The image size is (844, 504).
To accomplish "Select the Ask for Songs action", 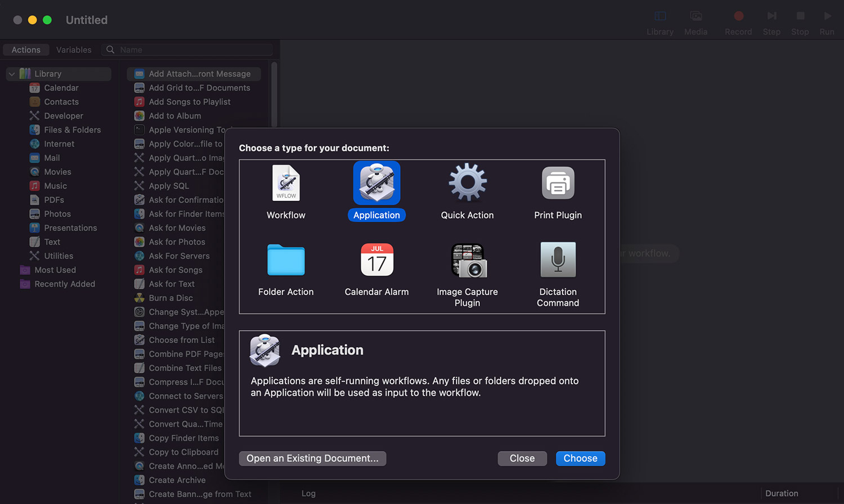I will [x=176, y=270].
